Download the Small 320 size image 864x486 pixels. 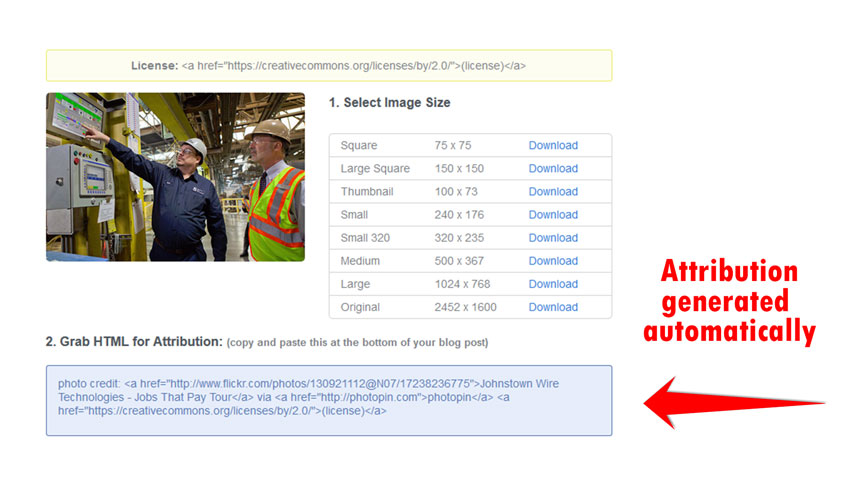[553, 238]
